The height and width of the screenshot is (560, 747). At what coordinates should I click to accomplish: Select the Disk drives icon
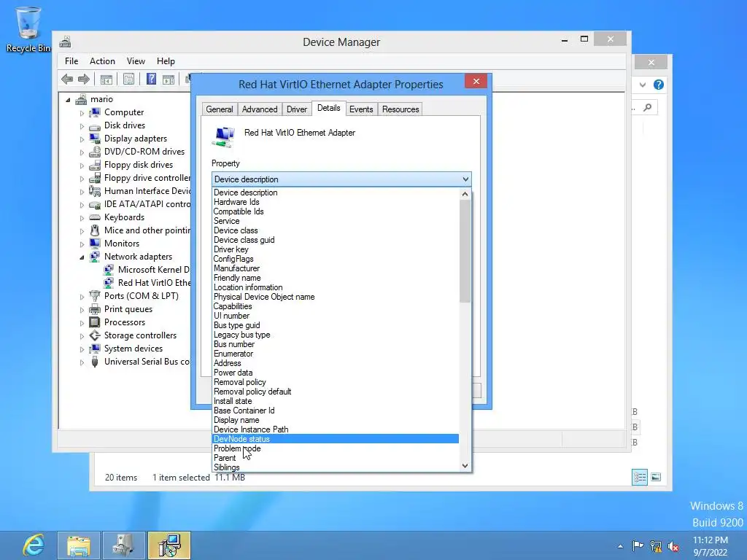[x=95, y=125]
